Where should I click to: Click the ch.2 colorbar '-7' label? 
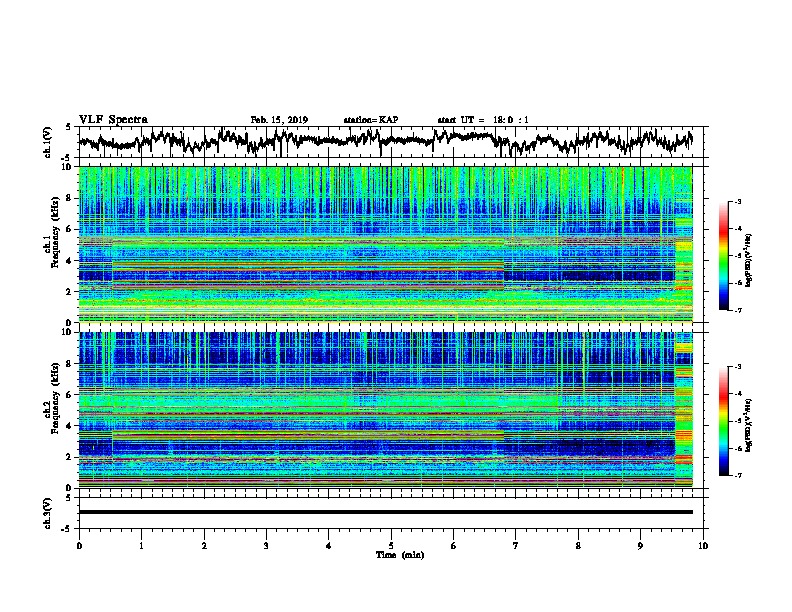(737, 475)
